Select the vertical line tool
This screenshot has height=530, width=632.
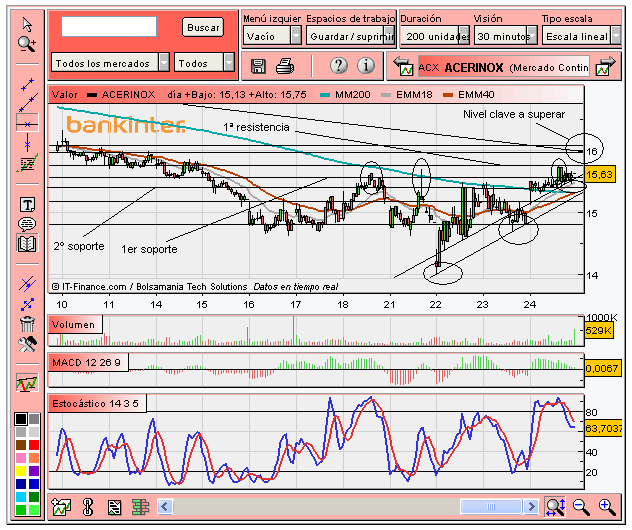tap(27, 143)
